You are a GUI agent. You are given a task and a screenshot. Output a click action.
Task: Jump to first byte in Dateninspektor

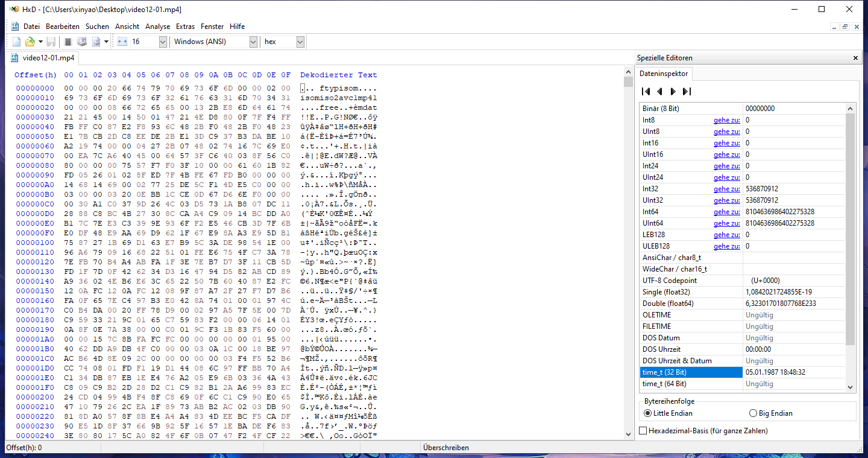[646, 92]
